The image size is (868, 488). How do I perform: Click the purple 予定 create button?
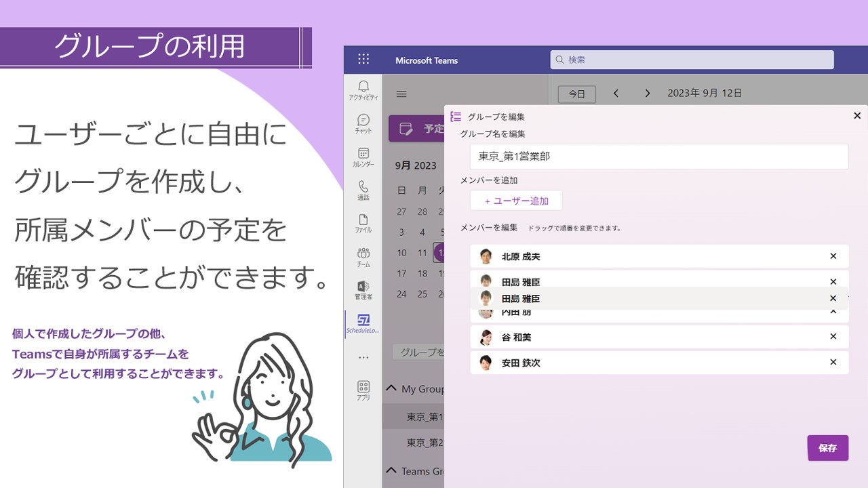(x=416, y=129)
